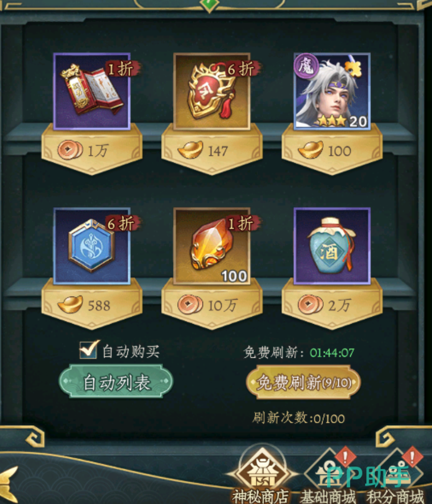Select the red-gold shield token item

tap(212, 92)
